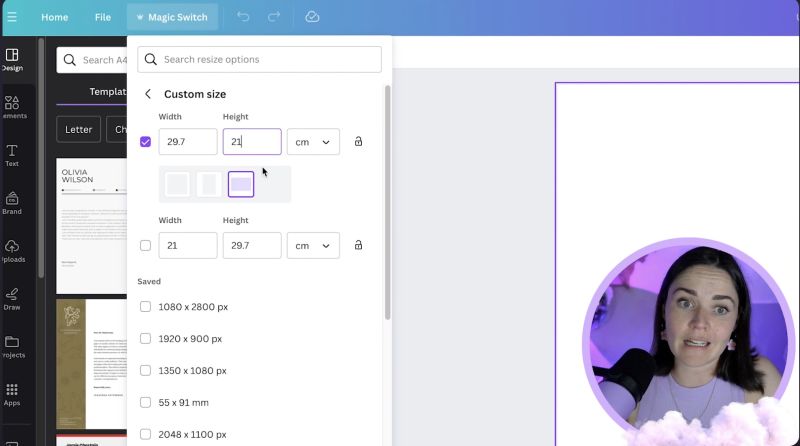Click the Saved section heading
This screenshot has width=800, height=446.
tap(149, 282)
